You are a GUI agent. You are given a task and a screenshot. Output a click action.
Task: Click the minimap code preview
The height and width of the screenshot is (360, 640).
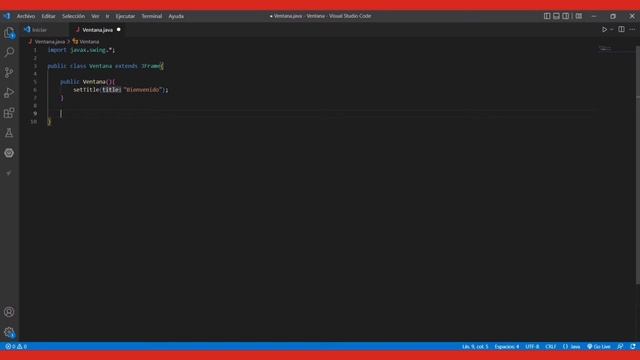605,49
